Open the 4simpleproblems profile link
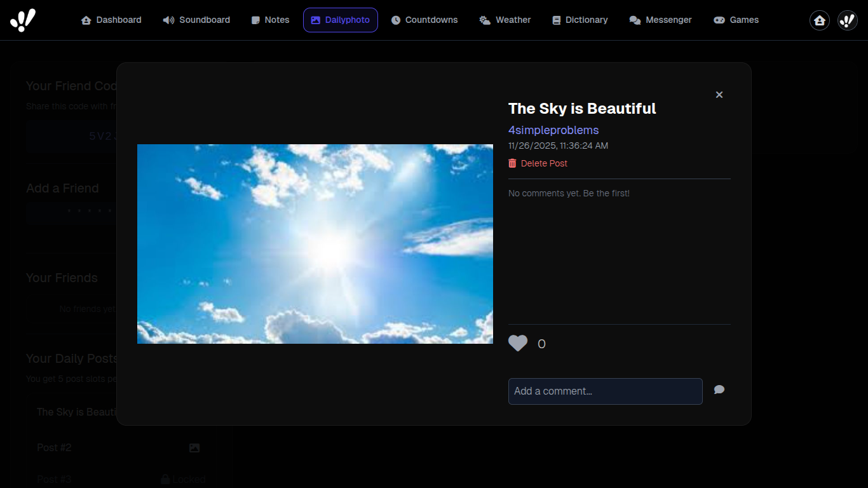 pos(553,130)
